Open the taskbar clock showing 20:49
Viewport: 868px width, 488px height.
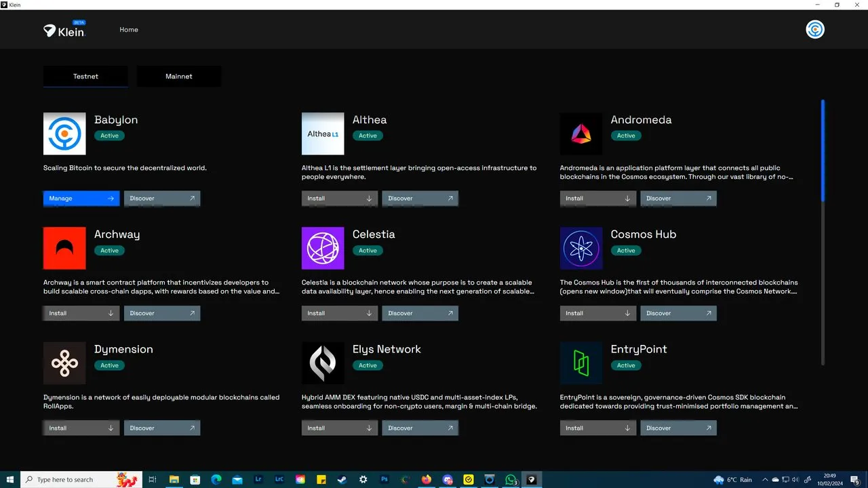tap(830, 479)
